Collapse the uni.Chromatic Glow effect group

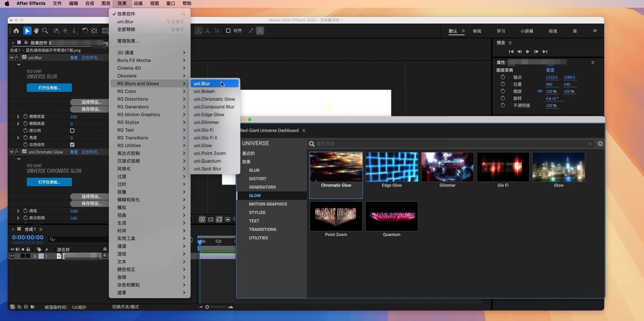pyautogui.click(x=12, y=152)
